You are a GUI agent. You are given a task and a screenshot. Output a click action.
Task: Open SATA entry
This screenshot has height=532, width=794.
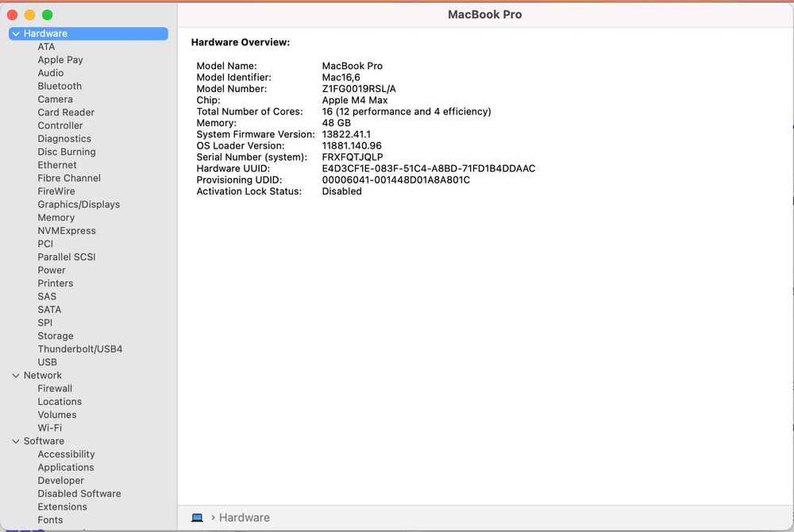pos(49,310)
